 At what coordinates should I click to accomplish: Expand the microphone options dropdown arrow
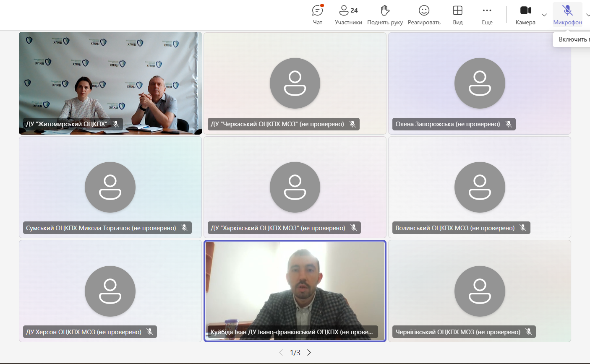point(587,15)
